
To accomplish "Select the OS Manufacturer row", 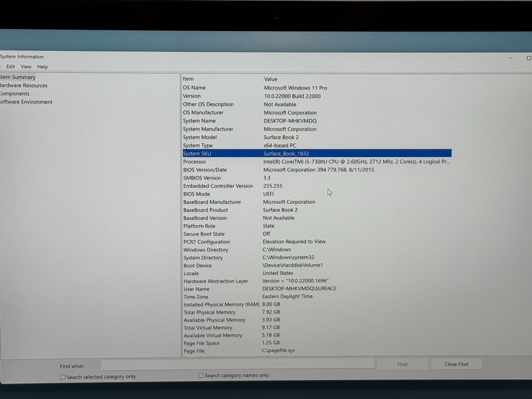I will 317,113.
